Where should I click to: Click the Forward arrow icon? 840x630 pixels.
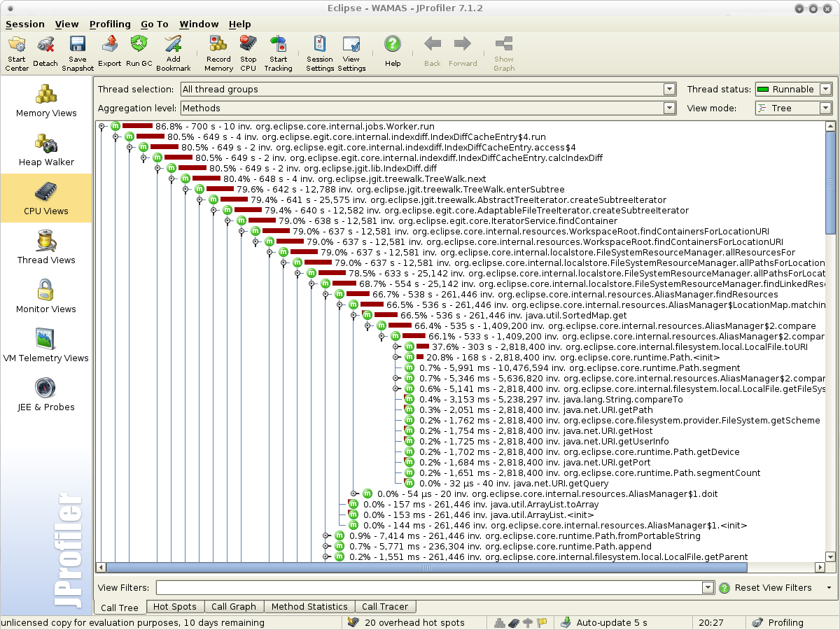[x=462, y=44]
